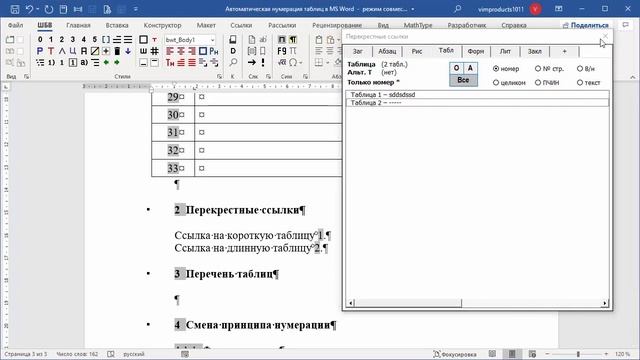Apply heading level 5 style icon
The width and height of the screenshot is (640, 360).
(95, 40)
